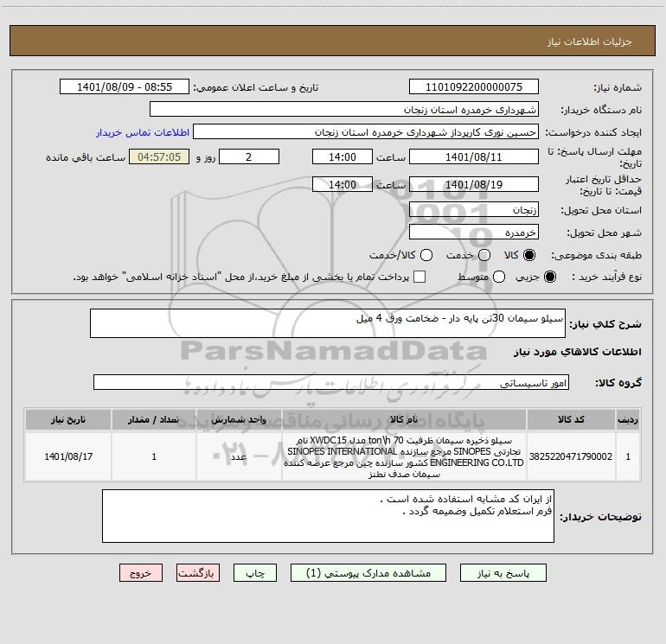This screenshot has width=666, height=644.
Task: Select the کالا/خدمت radio button
Action: pyautogui.click(x=426, y=255)
